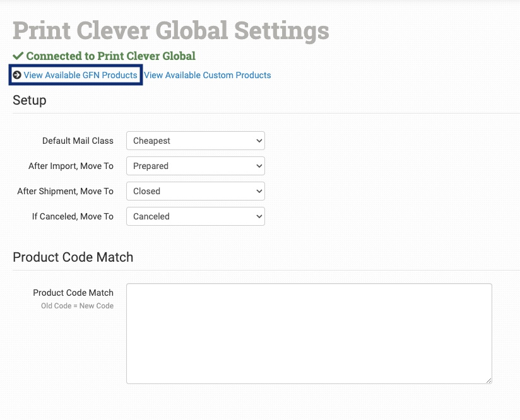Click the Connected to Print Clever Global status text

tap(110, 56)
